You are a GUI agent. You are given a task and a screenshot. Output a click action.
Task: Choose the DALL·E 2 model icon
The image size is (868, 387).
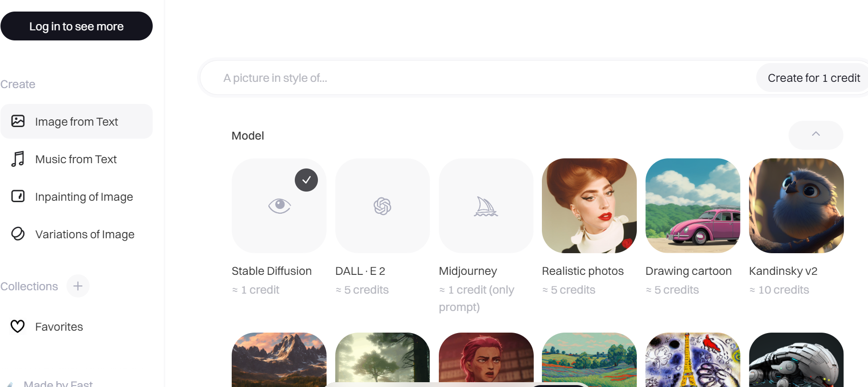pos(382,206)
